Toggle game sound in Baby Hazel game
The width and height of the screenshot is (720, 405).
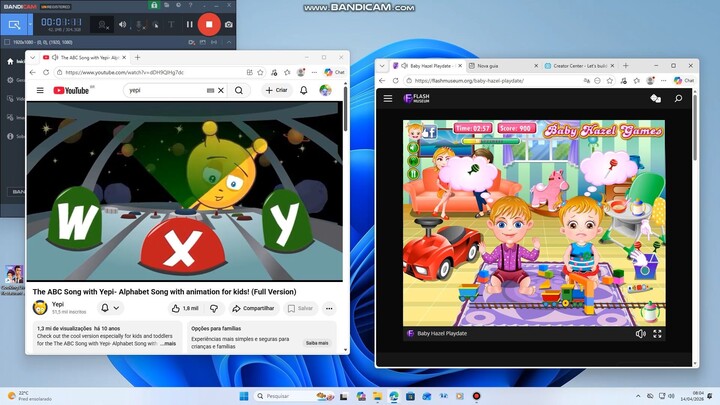coord(413,147)
